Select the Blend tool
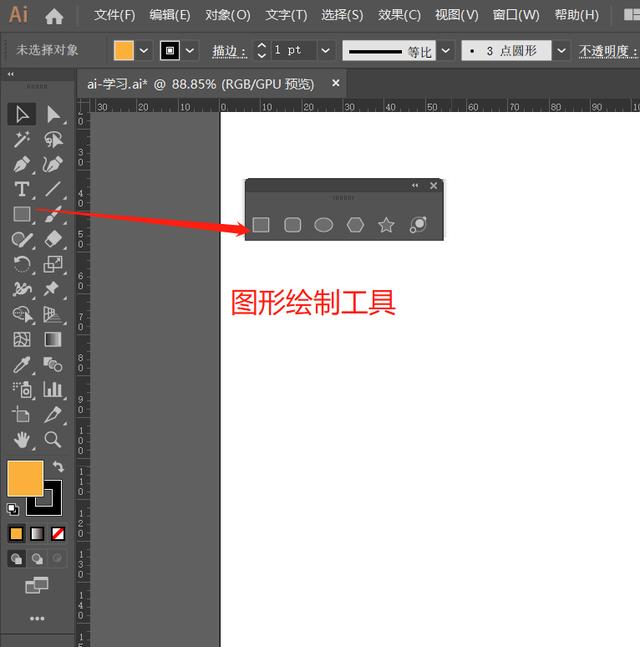The width and height of the screenshot is (640, 647). (x=53, y=364)
